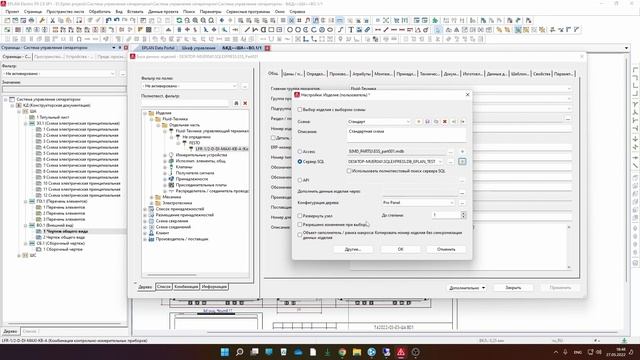Open filter dropdown in pages navigator panel

coord(59,73)
